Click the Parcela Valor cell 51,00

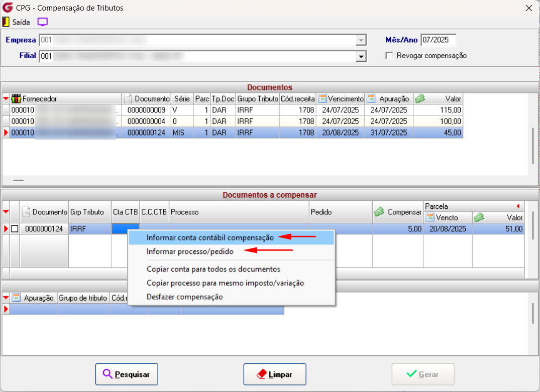point(498,229)
